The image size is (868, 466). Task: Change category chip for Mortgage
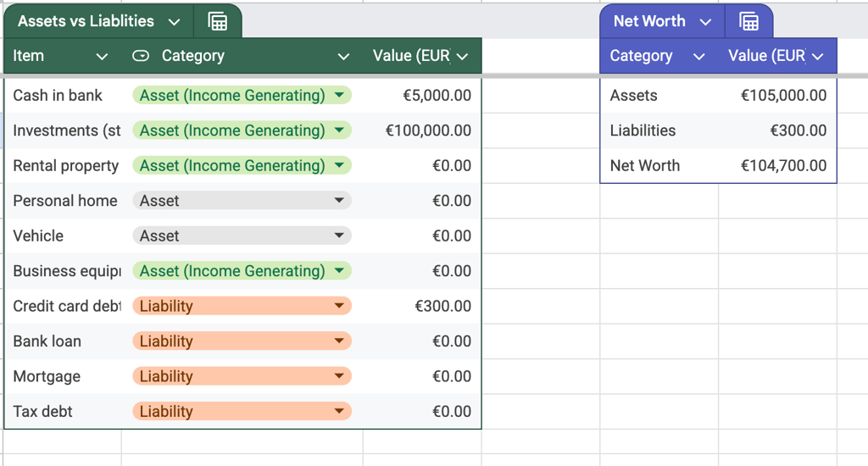[x=242, y=376]
